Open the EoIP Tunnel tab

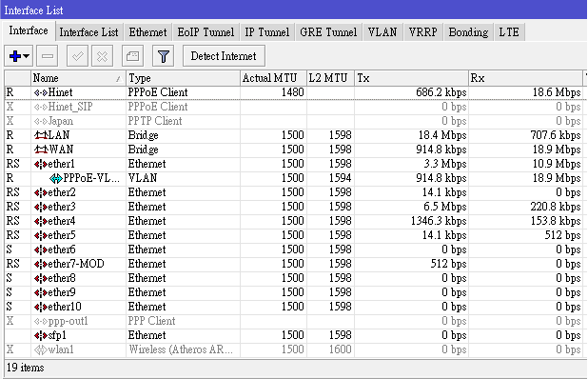click(206, 32)
